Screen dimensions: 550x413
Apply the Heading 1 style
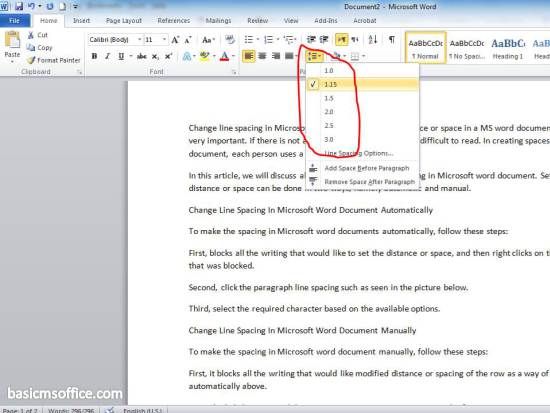pyautogui.click(x=508, y=48)
